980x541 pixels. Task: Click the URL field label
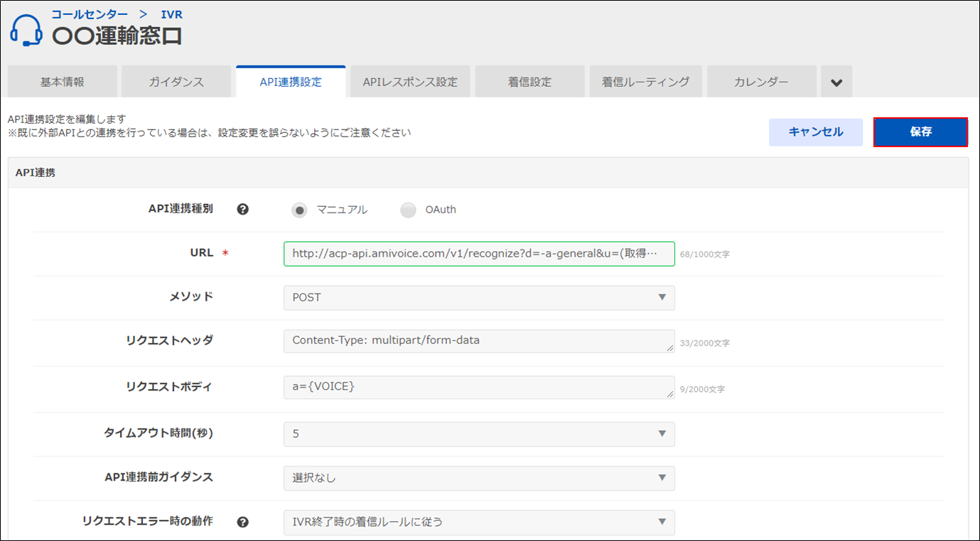point(201,252)
